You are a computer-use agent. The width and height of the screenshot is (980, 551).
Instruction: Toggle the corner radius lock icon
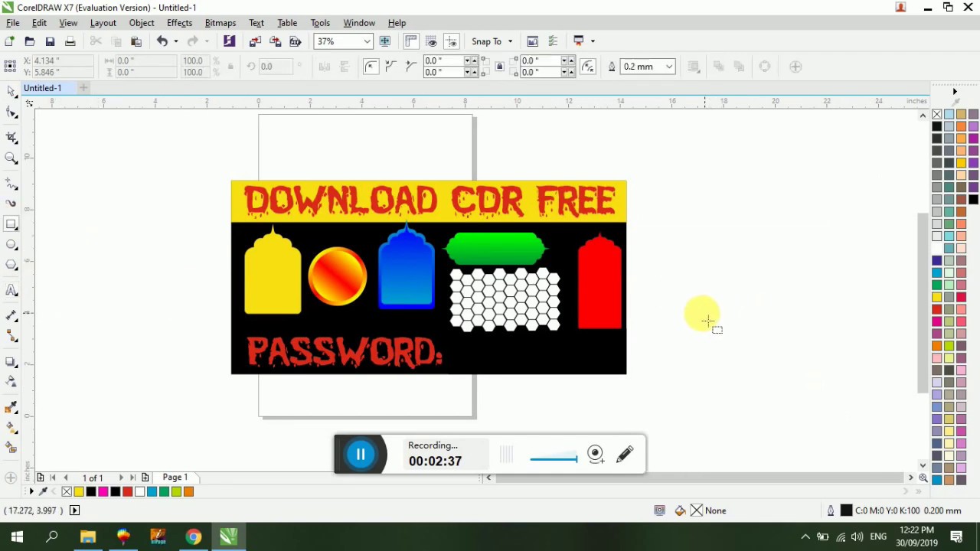point(500,67)
